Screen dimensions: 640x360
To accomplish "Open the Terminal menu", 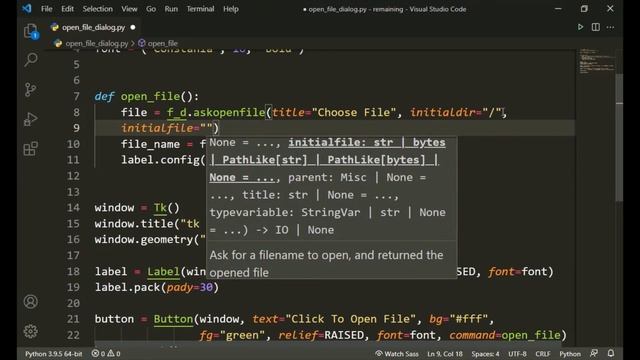I will click(200, 9).
